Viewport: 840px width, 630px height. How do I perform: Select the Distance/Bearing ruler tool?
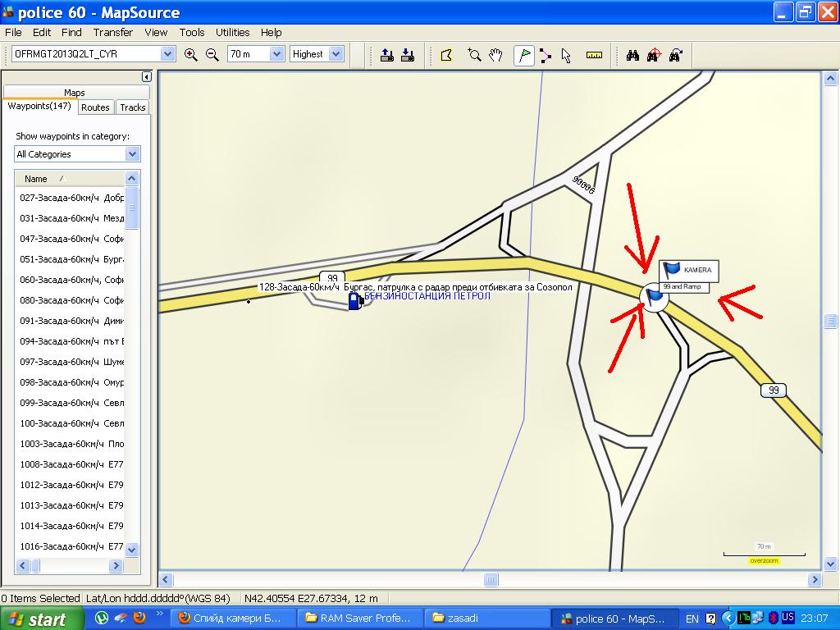594,55
